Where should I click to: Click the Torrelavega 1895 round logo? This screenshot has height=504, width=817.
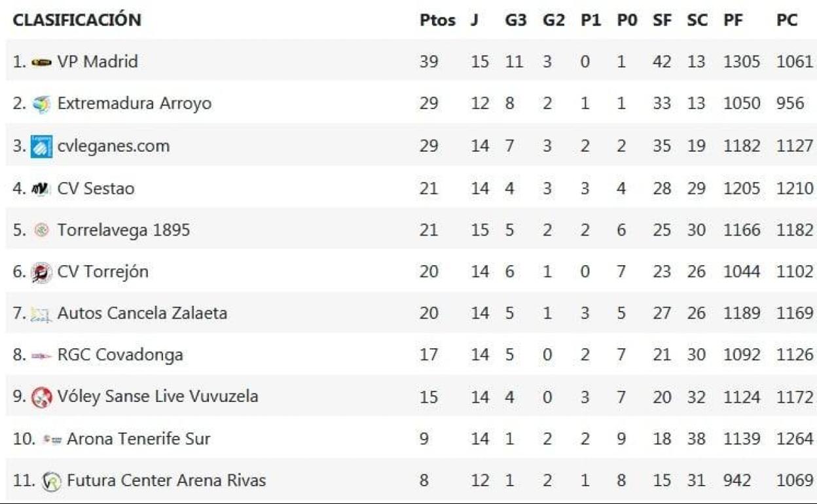coord(41,230)
